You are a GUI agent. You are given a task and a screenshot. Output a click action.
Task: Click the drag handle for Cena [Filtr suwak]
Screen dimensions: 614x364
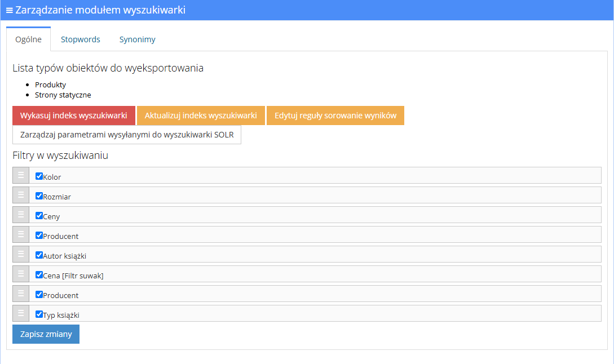coord(21,274)
